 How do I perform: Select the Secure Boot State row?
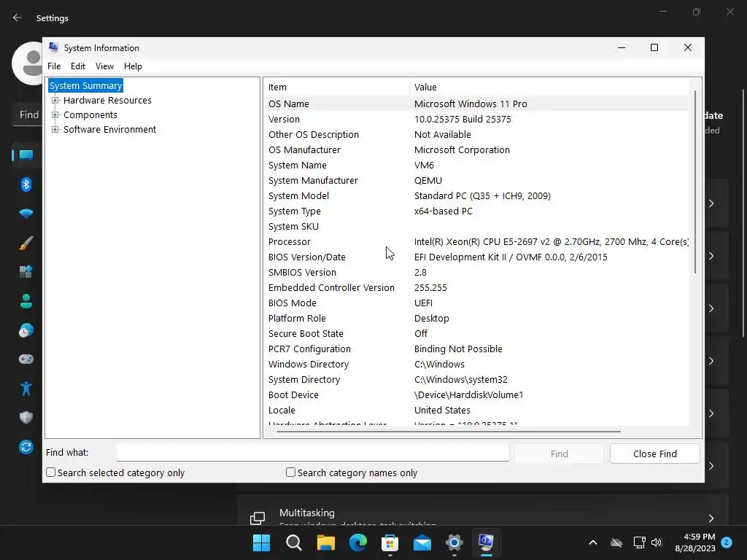click(477, 333)
